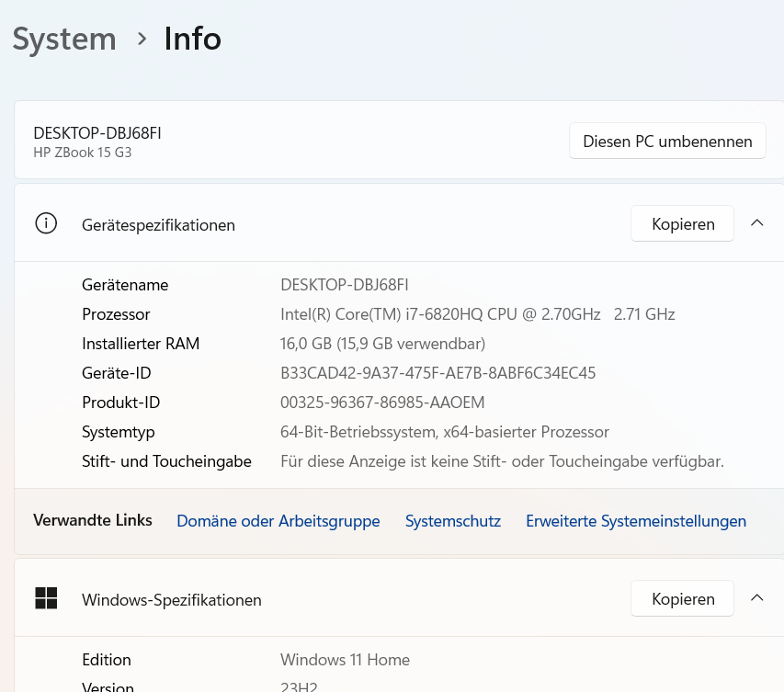The image size is (784, 692).
Task: Select the Gerätename value DESKTOP-DBJ68FI
Action: (345, 285)
